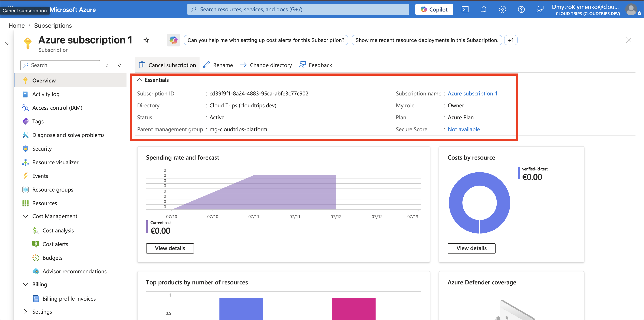Collapse the Billing group

pyautogui.click(x=26, y=284)
